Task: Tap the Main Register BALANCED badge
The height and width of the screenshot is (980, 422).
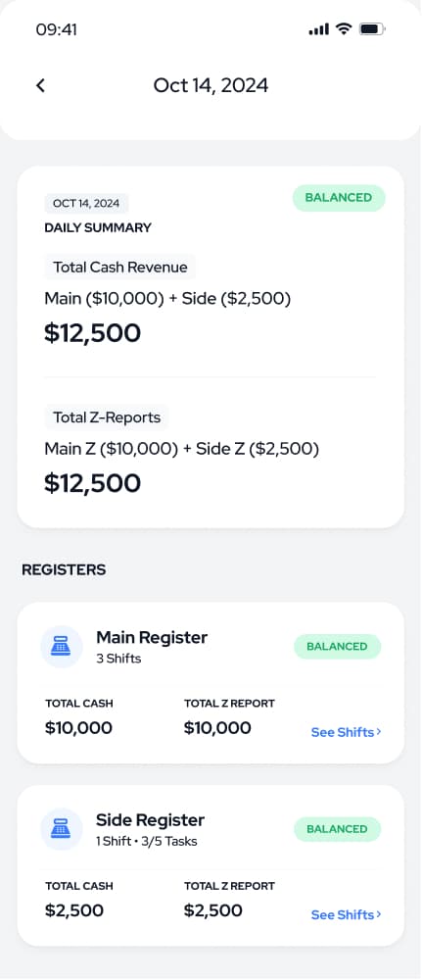Action: click(337, 646)
